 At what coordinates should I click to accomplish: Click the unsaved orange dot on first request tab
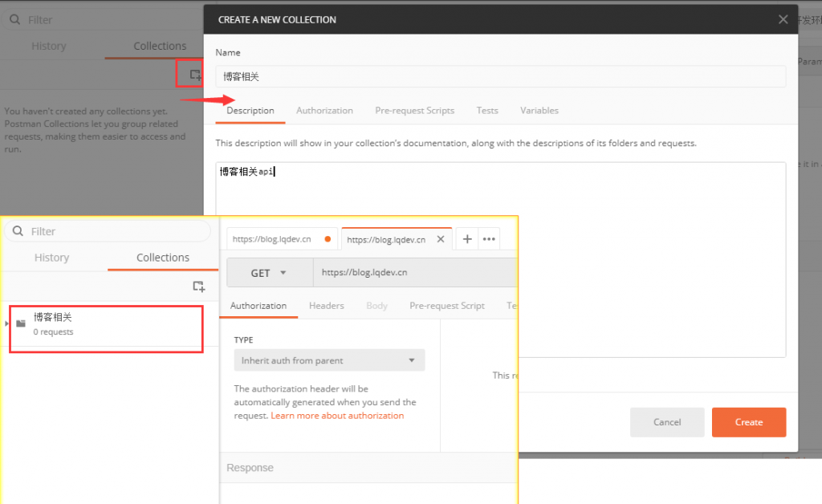328,239
